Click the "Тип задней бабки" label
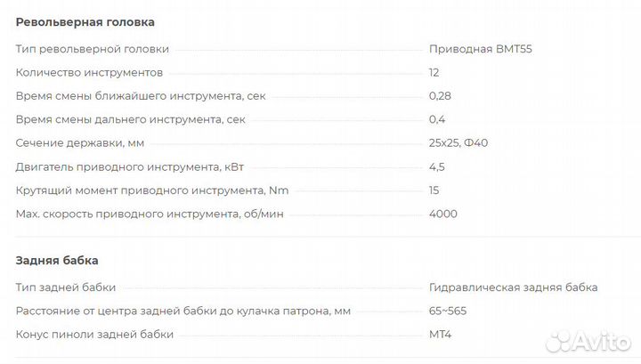This screenshot has height=364, width=641. [66, 287]
